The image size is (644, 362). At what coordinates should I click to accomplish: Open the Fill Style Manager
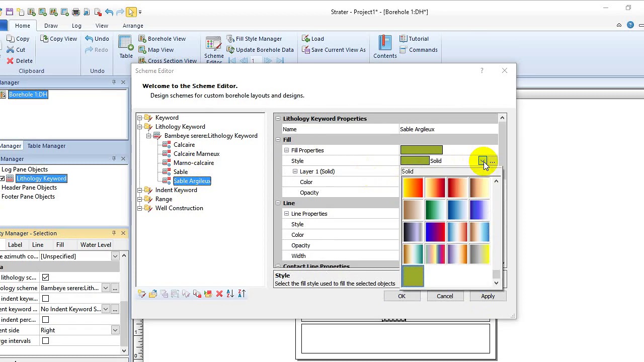(x=254, y=39)
